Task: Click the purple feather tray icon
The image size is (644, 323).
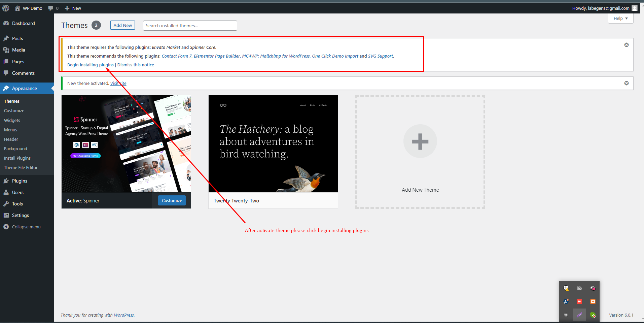Action: click(x=579, y=315)
